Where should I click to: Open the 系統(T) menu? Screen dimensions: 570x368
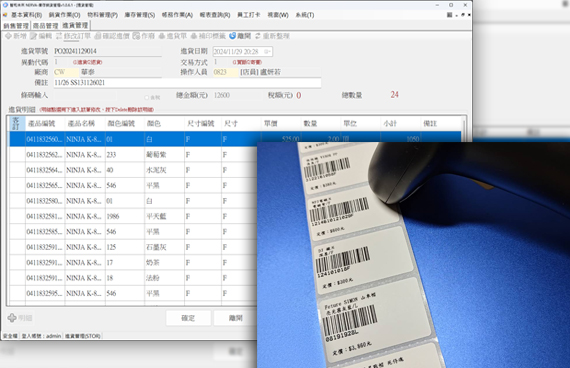(305, 15)
